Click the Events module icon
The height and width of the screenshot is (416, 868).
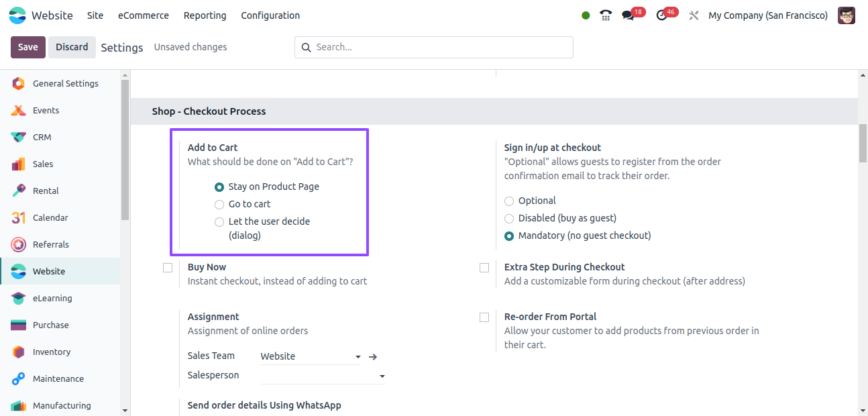click(x=19, y=111)
